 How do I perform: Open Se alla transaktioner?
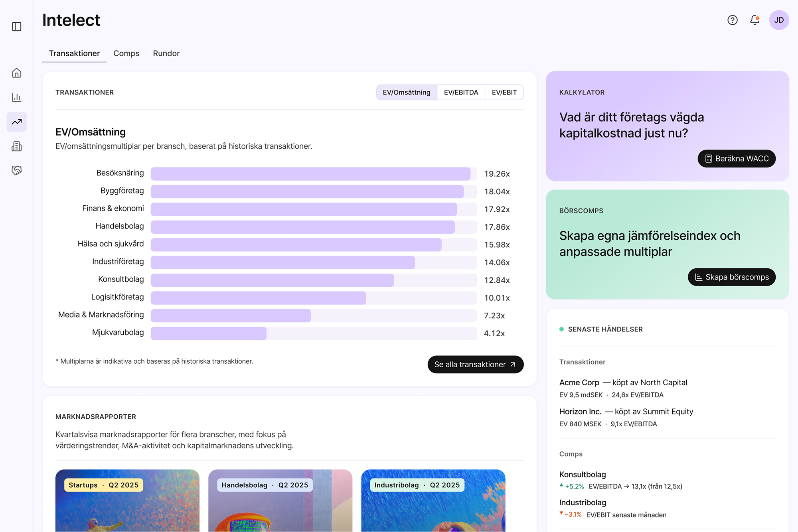(x=475, y=364)
